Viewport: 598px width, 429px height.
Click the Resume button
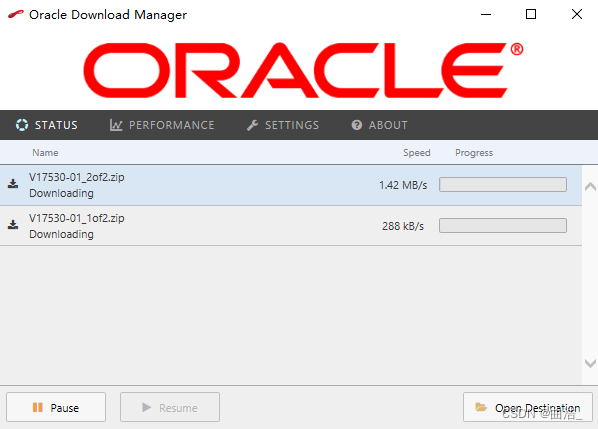(170, 407)
